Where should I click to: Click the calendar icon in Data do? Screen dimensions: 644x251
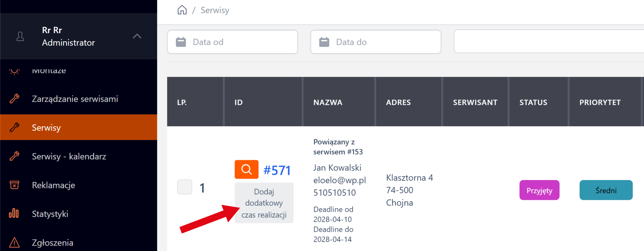pyautogui.click(x=324, y=42)
